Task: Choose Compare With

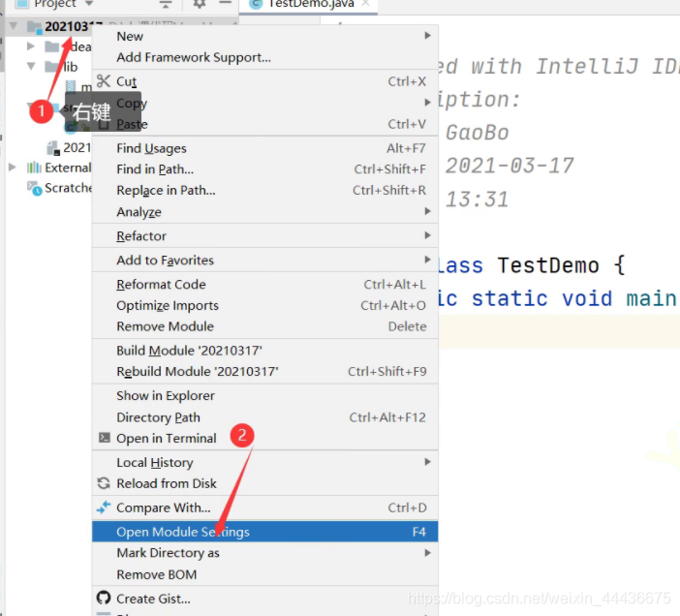Action: (265, 508)
